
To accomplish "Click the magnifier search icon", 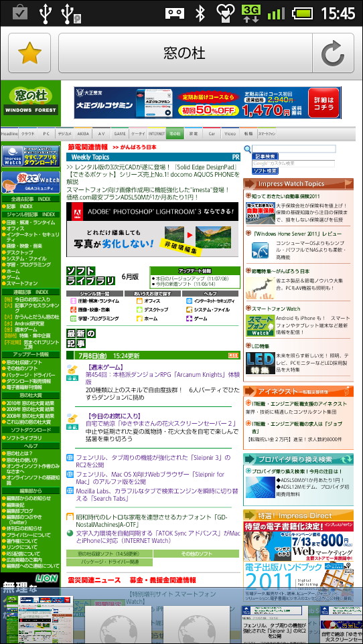I will point(248,149).
